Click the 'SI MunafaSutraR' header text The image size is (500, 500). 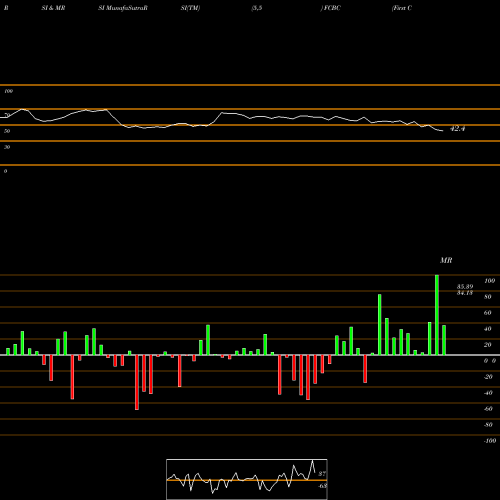tap(123, 8)
